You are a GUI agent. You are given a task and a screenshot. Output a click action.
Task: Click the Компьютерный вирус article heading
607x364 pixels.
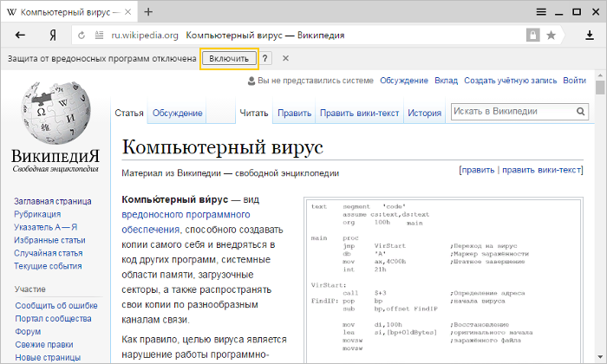point(223,147)
